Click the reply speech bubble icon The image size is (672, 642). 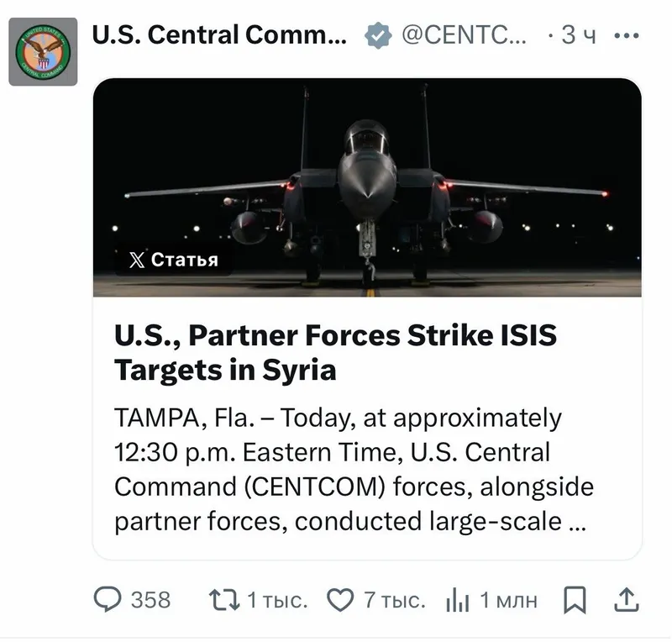107,600
